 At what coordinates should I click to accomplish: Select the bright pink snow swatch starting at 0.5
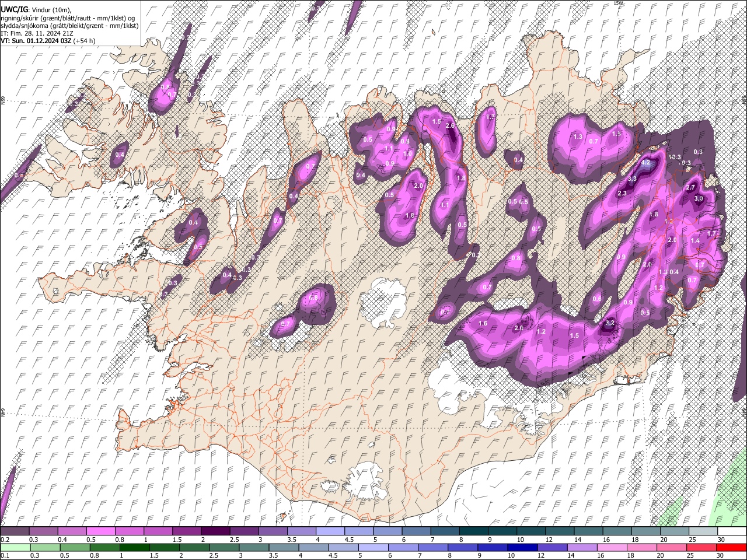(100, 531)
